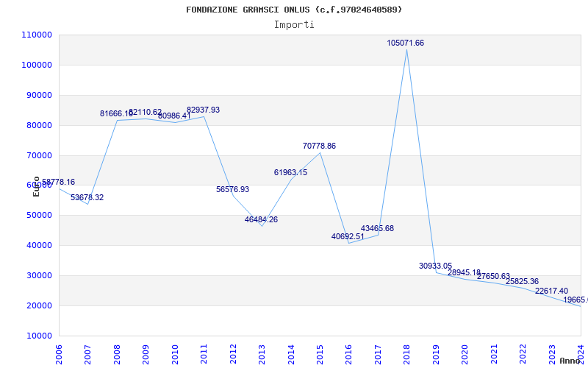
Task: Select y-axis value 10000
Action: click(39, 336)
